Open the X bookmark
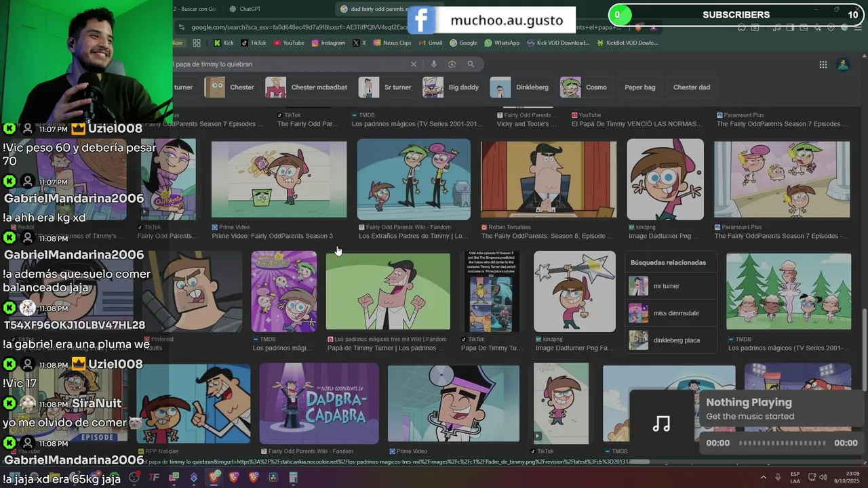The image size is (868, 488). 359,43
